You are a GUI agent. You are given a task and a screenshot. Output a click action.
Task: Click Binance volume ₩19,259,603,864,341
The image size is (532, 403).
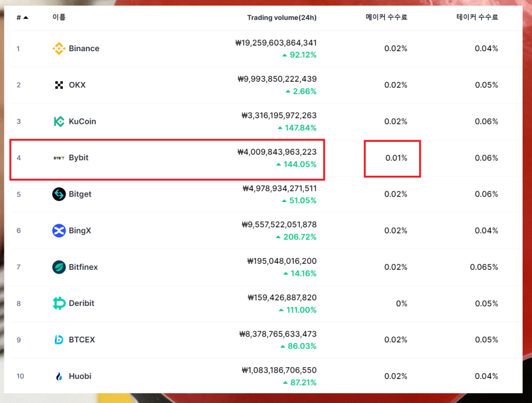pyautogui.click(x=276, y=43)
